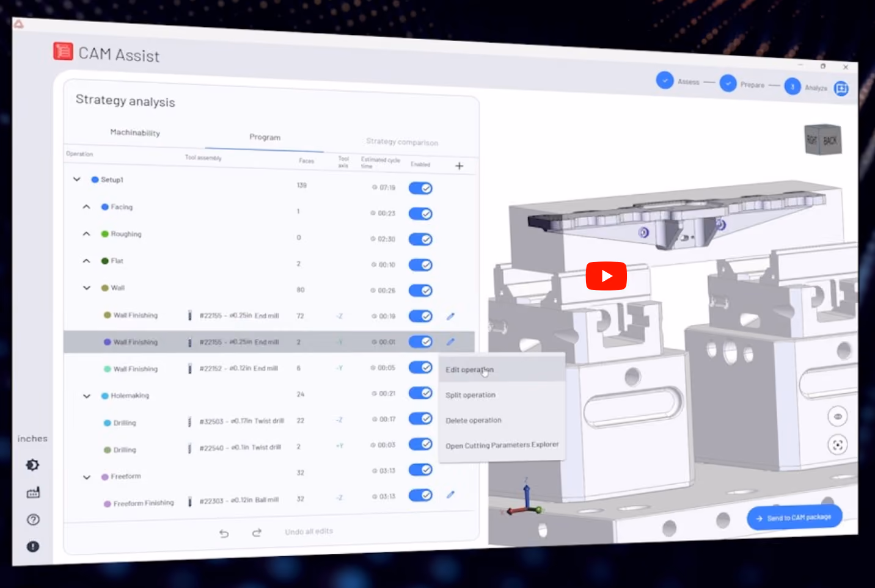Click the redo arrow icon
This screenshot has width=875, height=588.
257,532
